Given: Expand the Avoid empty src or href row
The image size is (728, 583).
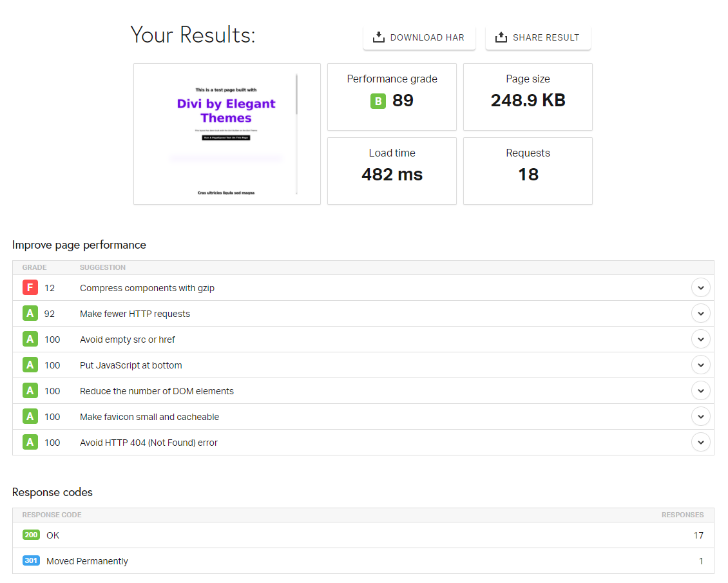Looking at the screenshot, I should 700,339.
